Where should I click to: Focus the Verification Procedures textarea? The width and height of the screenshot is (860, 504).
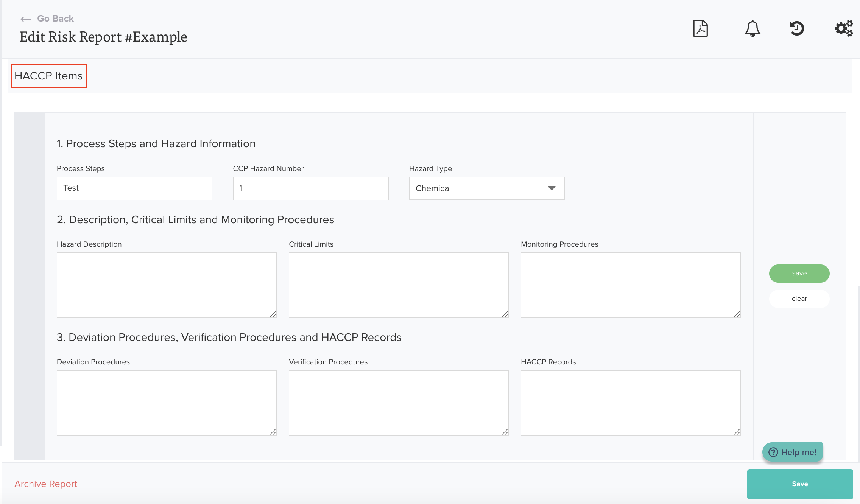[x=398, y=403]
